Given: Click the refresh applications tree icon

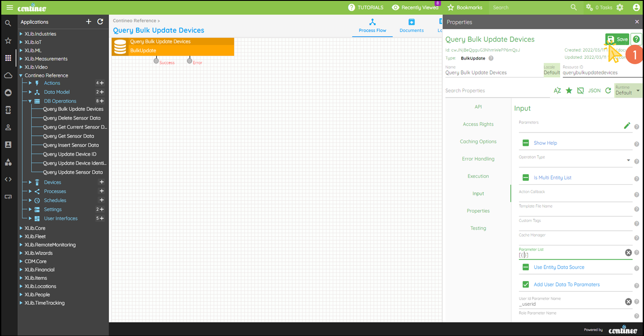Looking at the screenshot, I should [x=100, y=22].
